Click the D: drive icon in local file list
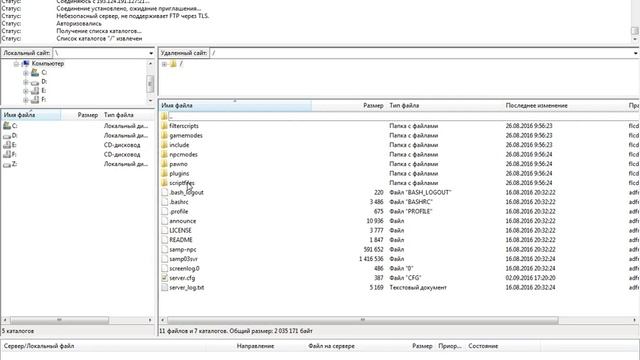Viewport: 640px width, 360px height. (7, 136)
